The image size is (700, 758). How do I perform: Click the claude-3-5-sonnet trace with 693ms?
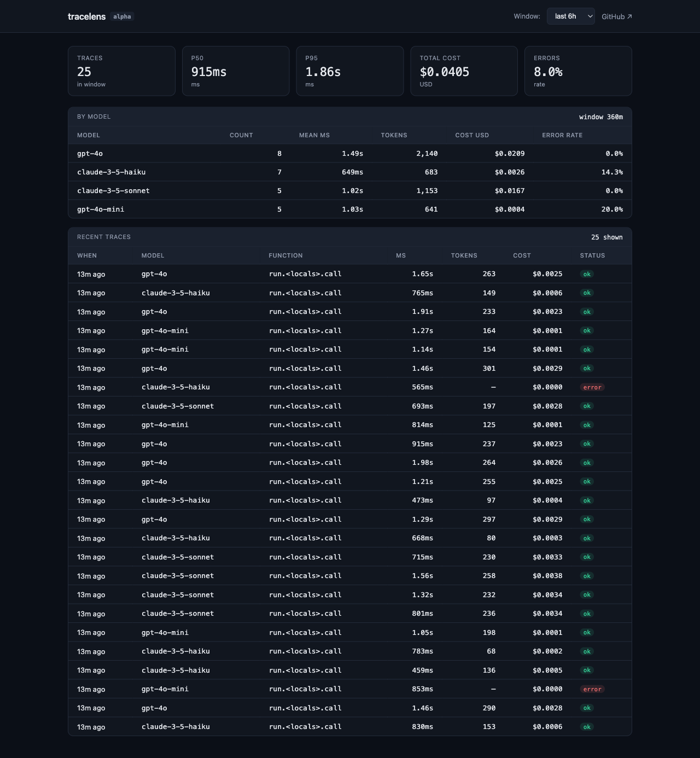click(x=350, y=406)
